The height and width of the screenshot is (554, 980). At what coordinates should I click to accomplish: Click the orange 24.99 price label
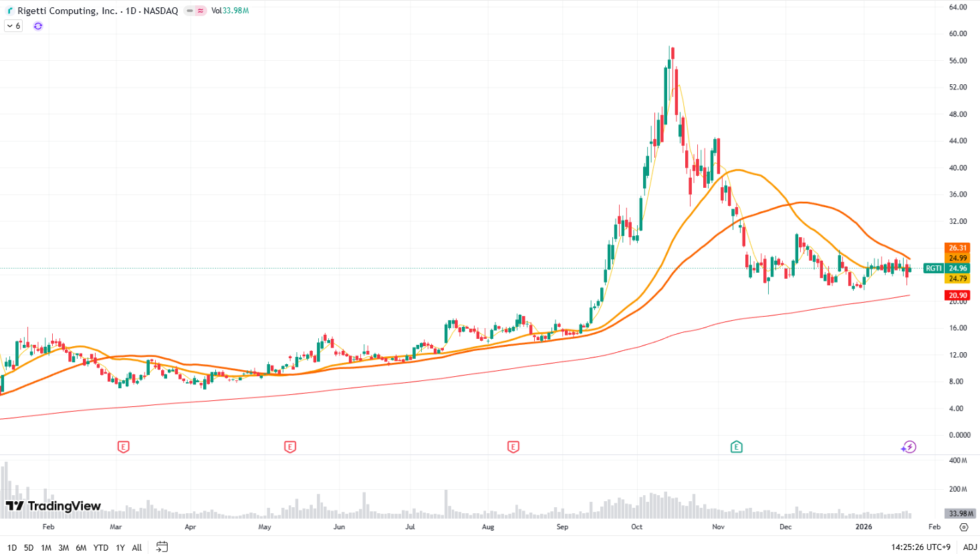[957, 258]
